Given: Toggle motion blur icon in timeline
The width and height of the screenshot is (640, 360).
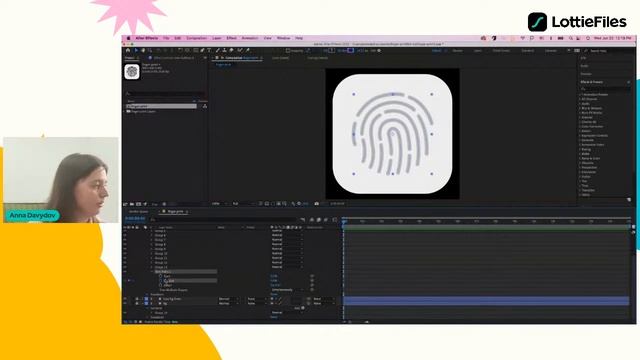Looking at the screenshot, I should [326, 220].
